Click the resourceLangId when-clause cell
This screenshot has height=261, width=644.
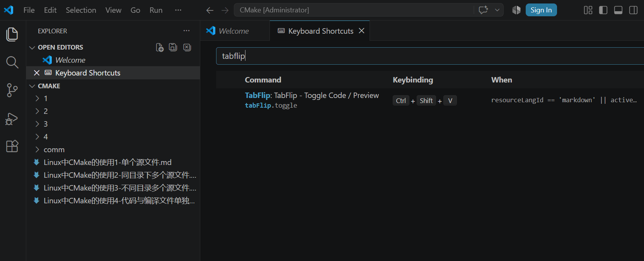pyautogui.click(x=564, y=100)
